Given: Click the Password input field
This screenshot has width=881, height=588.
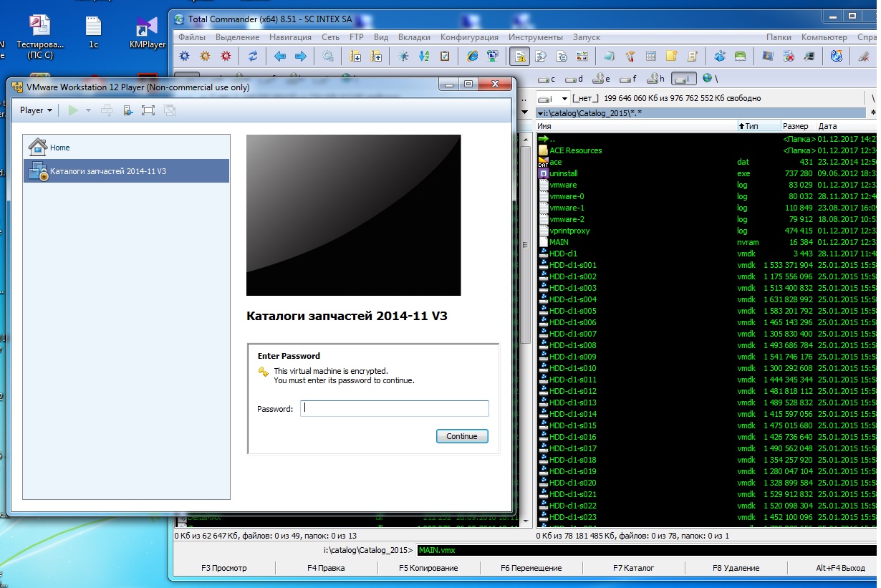Looking at the screenshot, I should click(394, 408).
